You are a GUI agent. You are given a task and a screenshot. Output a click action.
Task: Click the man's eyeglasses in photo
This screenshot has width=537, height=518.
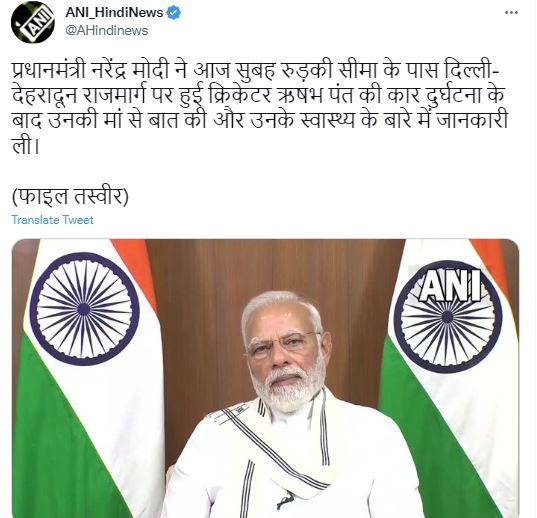tap(283, 342)
